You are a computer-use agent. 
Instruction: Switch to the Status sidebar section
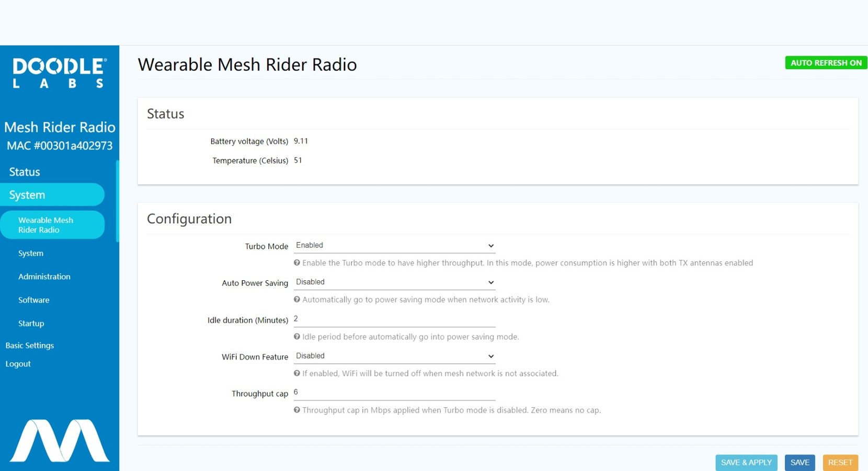click(x=24, y=171)
